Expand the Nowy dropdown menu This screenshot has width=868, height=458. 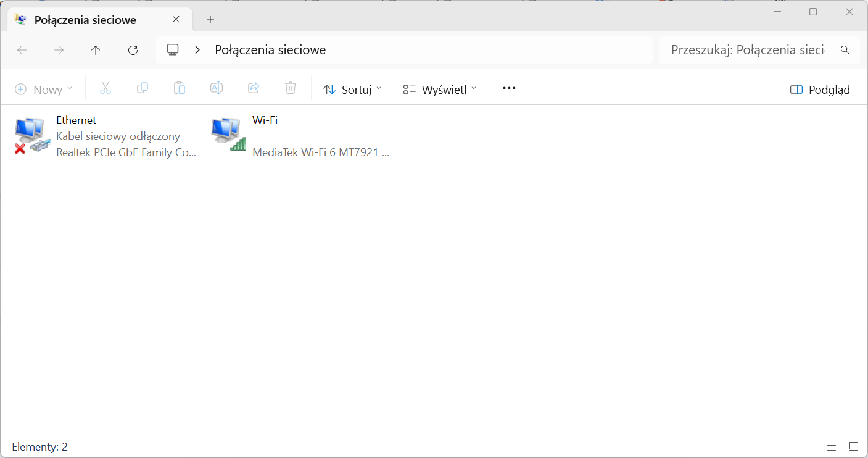point(44,90)
